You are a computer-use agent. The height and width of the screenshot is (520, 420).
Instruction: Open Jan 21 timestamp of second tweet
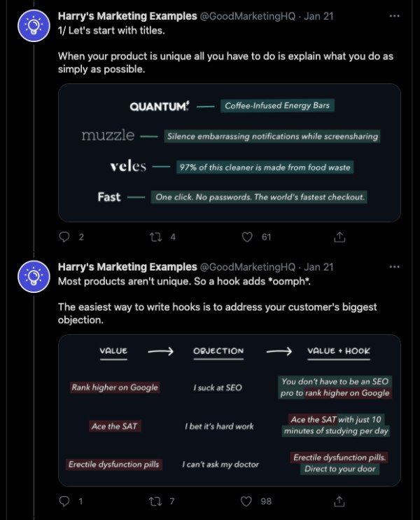[318, 267]
